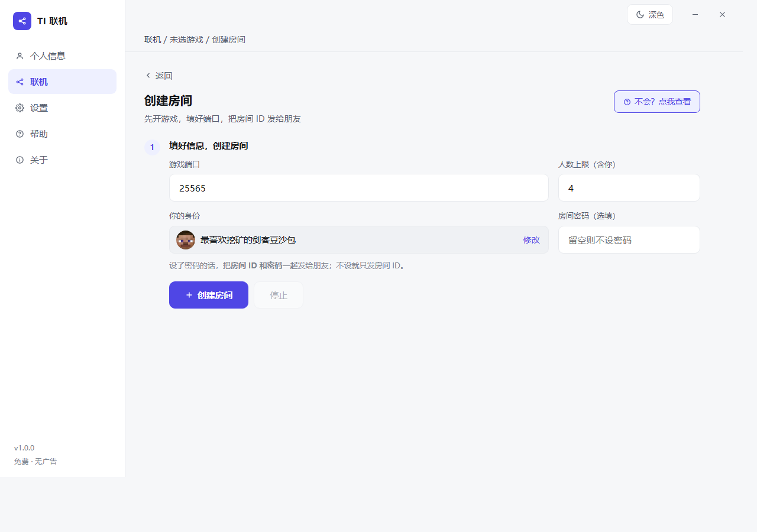
Task: Open 关于 in the sidebar
Action: pos(62,160)
